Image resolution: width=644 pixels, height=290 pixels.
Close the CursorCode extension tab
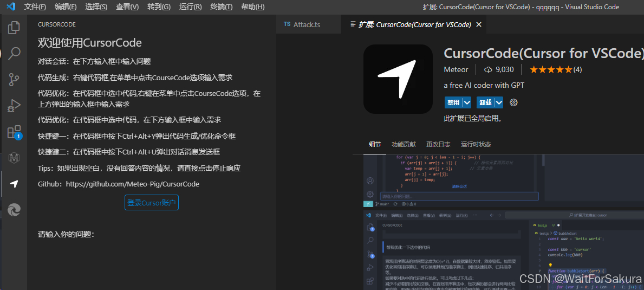[x=478, y=24]
